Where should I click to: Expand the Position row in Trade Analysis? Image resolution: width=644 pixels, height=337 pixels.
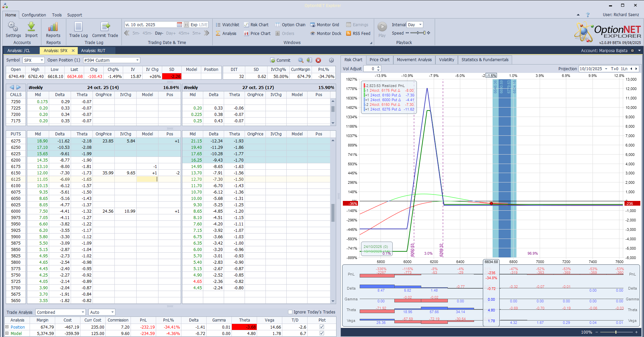click(7, 327)
